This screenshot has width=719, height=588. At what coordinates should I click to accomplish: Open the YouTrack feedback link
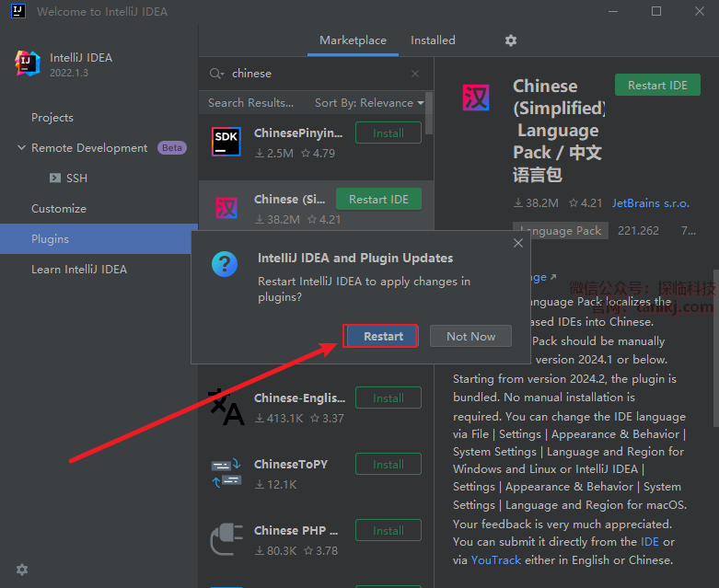click(x=495, y=559)
